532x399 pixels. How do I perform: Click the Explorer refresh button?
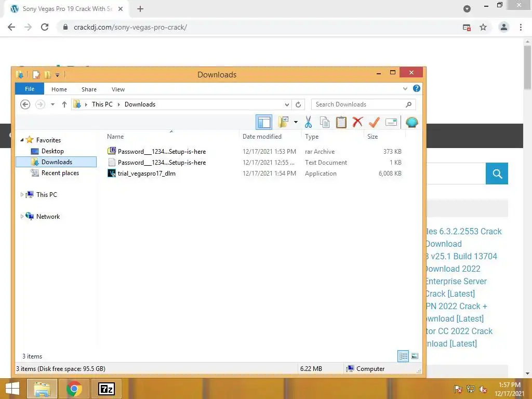tap(298, 104)
